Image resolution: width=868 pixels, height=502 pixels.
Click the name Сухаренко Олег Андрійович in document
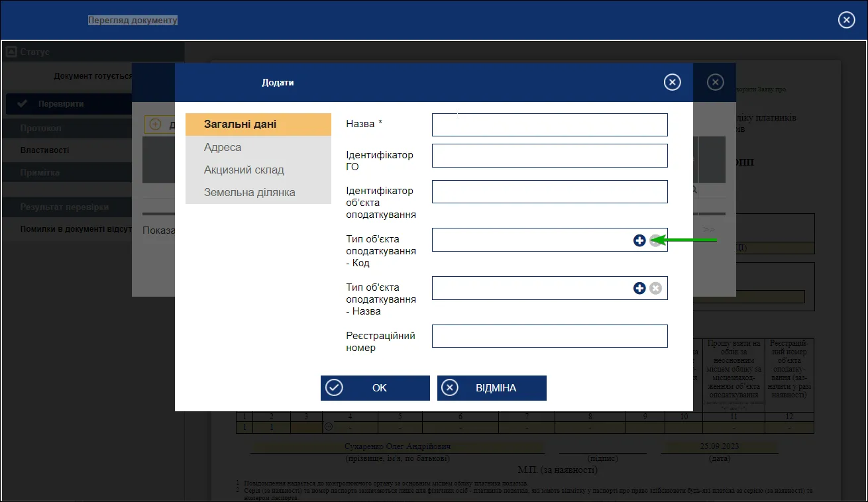(398, 447)
